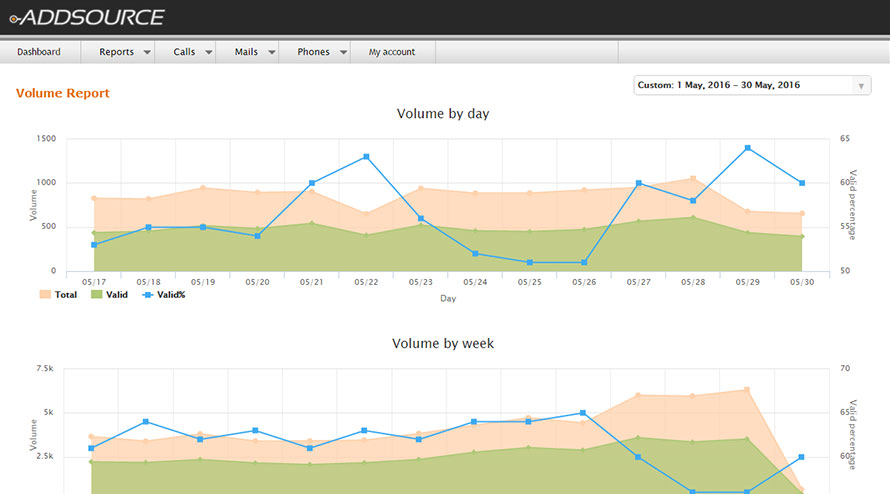The image size is (890, 494).
Task: Select Valid% data point on 05/22
Action: click(366, 157)
